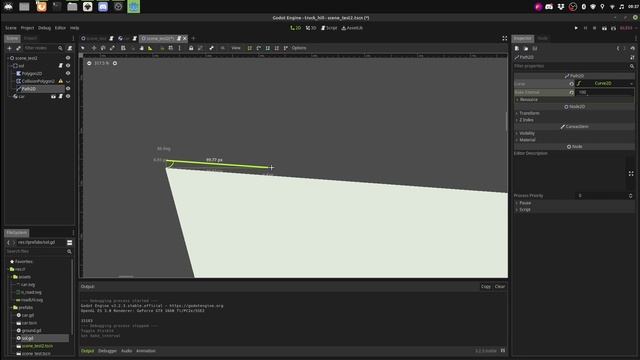This screenshot has height=360, width=640.
Task: Toggle FileSystem split view icon
Action: point(69,242)
